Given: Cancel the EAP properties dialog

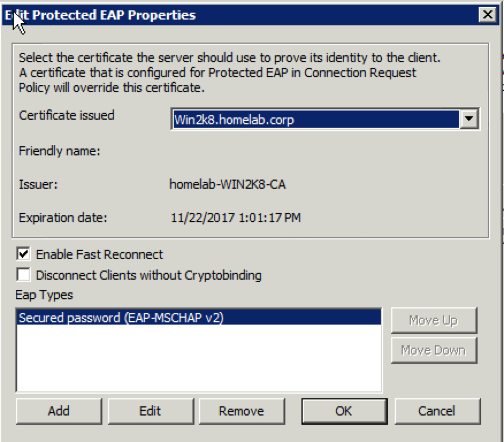Looking at the screenshot, I should click(437, 411).
